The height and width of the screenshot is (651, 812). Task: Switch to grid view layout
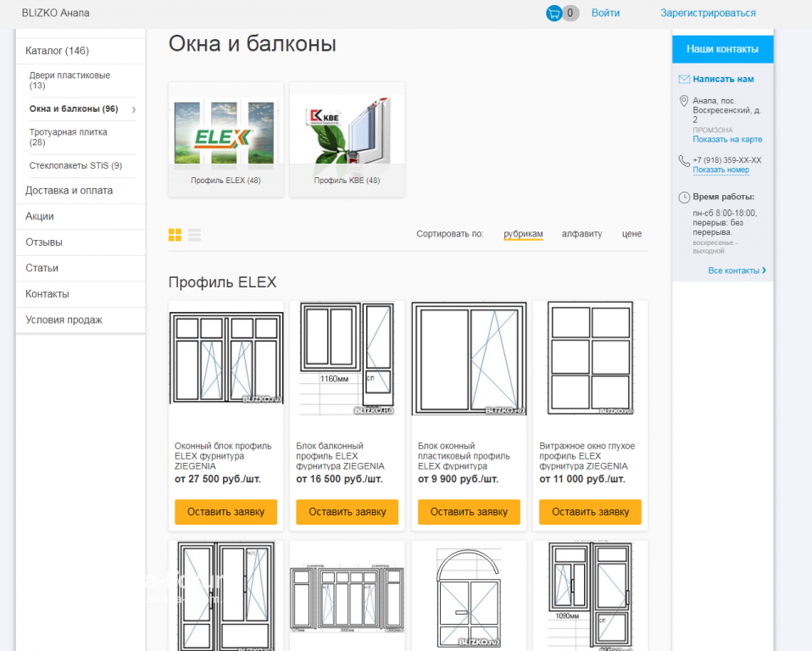tap(175, 235)
